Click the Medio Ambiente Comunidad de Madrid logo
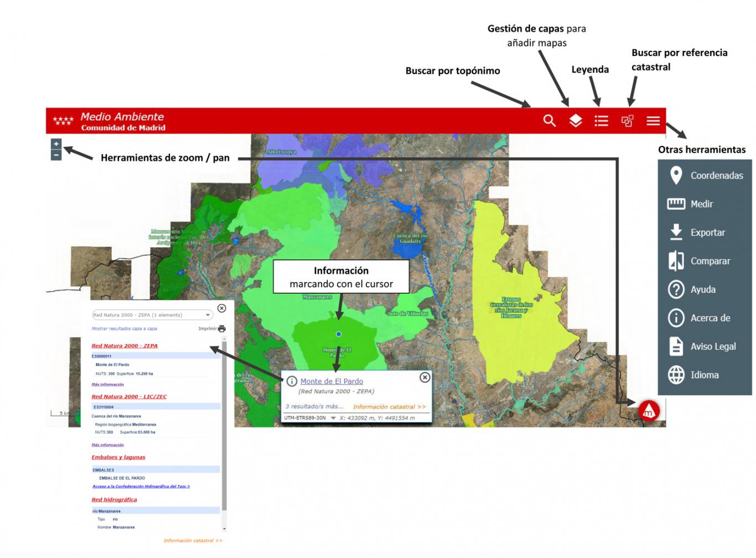The height and width of the screenshot is (558, 756). pos(109,121)
